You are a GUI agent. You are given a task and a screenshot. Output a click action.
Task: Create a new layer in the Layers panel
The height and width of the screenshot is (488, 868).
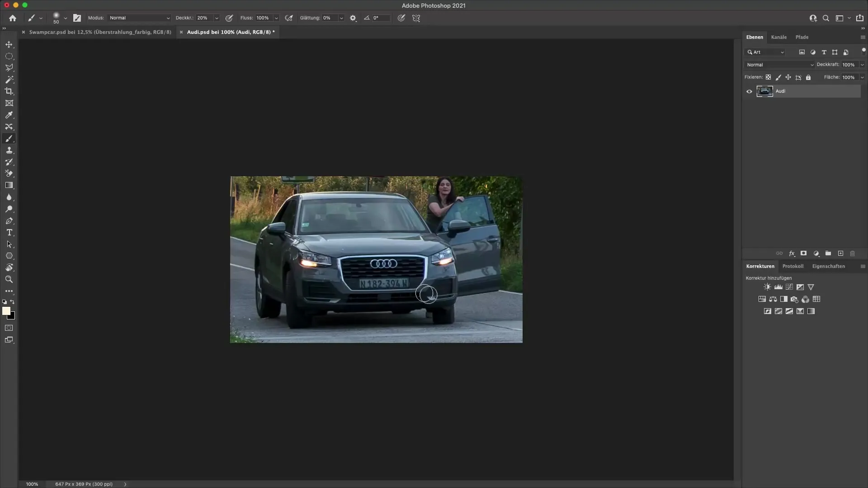tap(840, 253)
